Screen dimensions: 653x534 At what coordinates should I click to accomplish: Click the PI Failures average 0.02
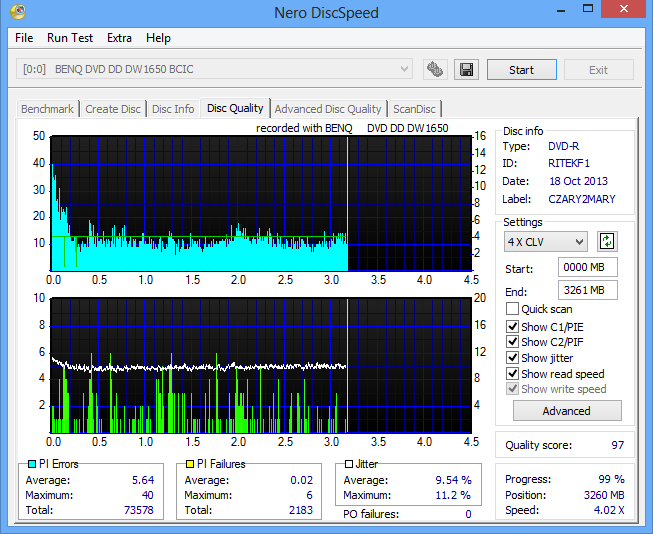coord(302,480)
